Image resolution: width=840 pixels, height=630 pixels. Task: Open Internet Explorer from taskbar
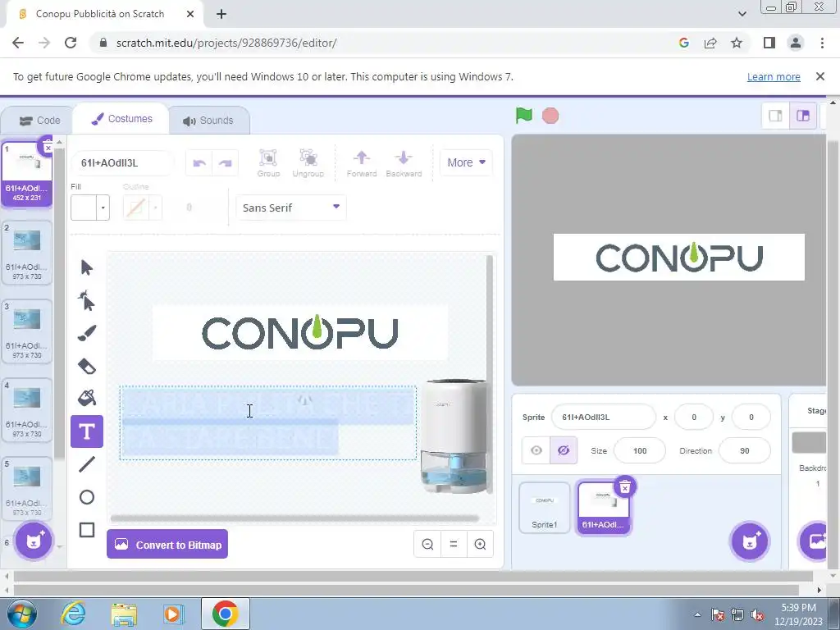pos(73,614)
